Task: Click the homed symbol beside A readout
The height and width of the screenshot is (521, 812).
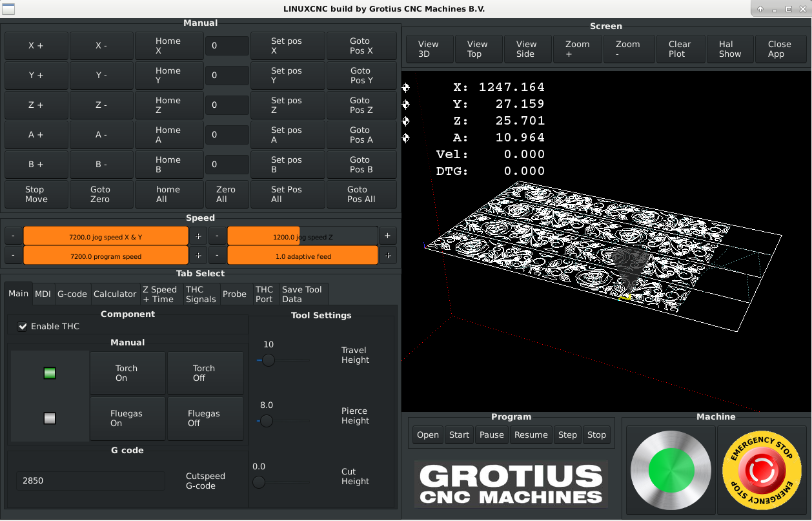Action: click(406, 138)
